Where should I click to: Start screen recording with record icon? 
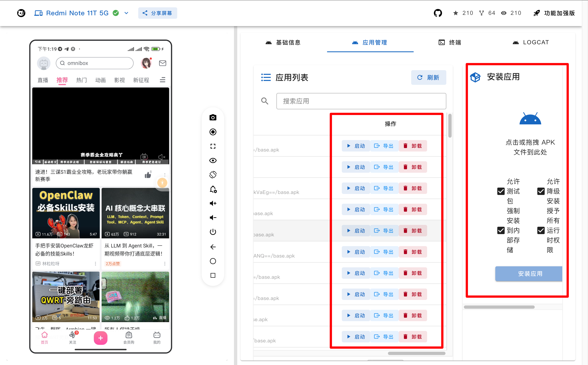(x=213, y=132)
